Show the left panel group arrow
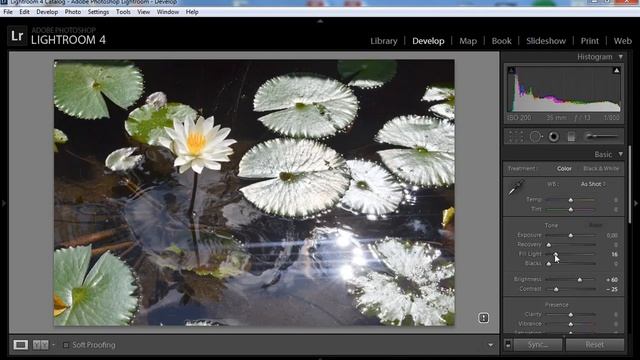Image resolution: width=640 pixels, height=360 pixels. coord(4,203)
